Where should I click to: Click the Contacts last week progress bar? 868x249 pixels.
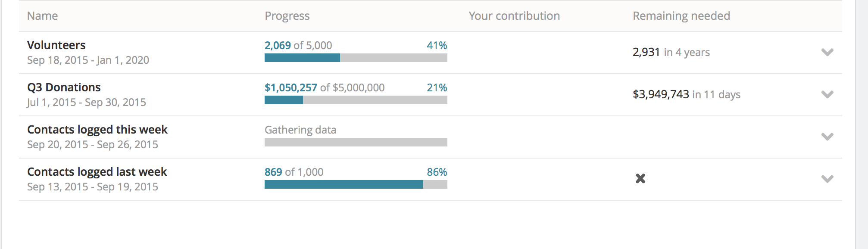click(356, 184)
